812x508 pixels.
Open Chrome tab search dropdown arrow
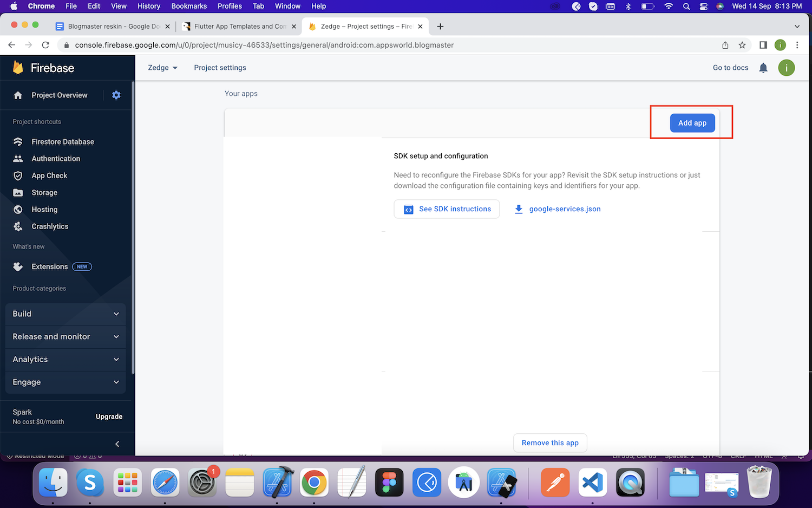797,26
